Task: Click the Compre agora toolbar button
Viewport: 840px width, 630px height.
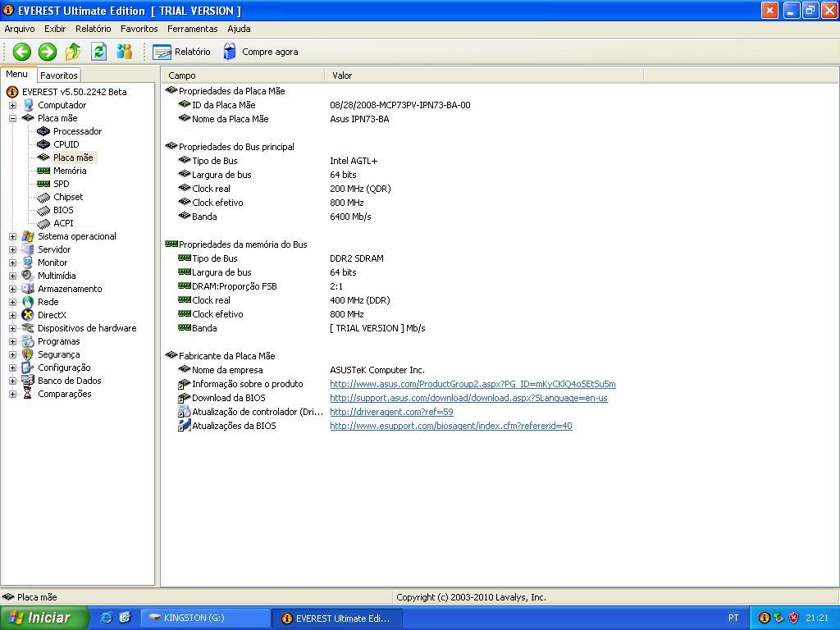Action: pyautogui.click(x=260, y=52)
